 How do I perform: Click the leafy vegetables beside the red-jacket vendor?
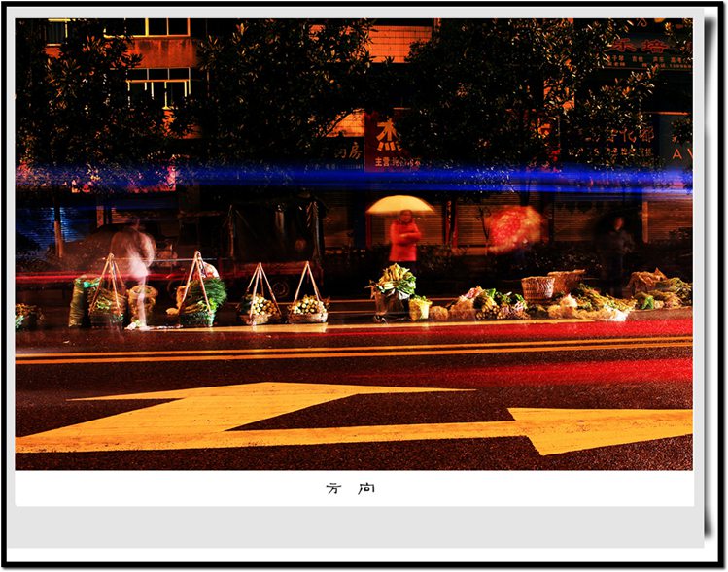click(x=397, y=281)
